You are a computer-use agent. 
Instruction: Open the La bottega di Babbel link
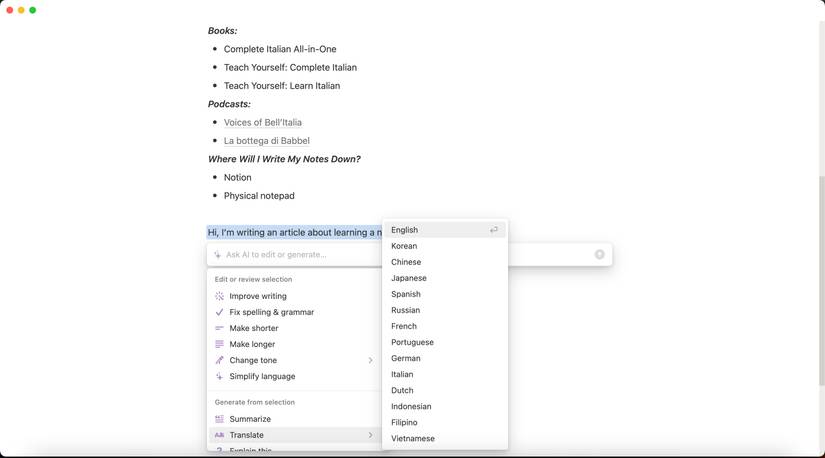267,141
